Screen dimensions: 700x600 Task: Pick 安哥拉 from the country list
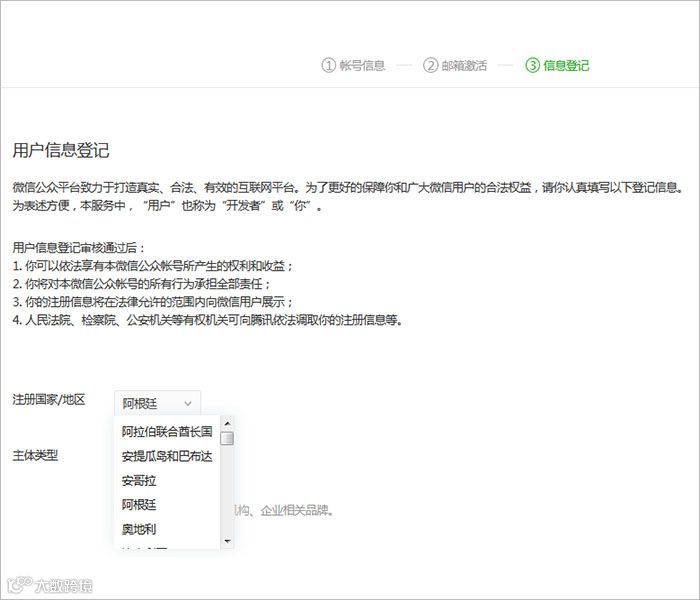139,481
